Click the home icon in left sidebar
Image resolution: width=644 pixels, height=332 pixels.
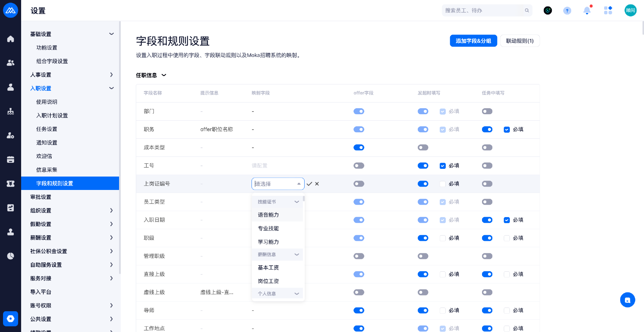point(10,39)
